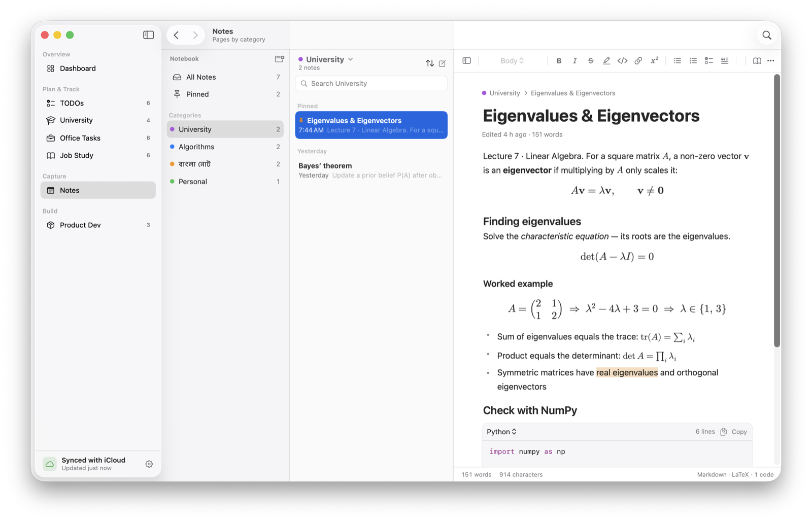Click the Search University field
Screen dimensions: 812x522
pos(371,84)
